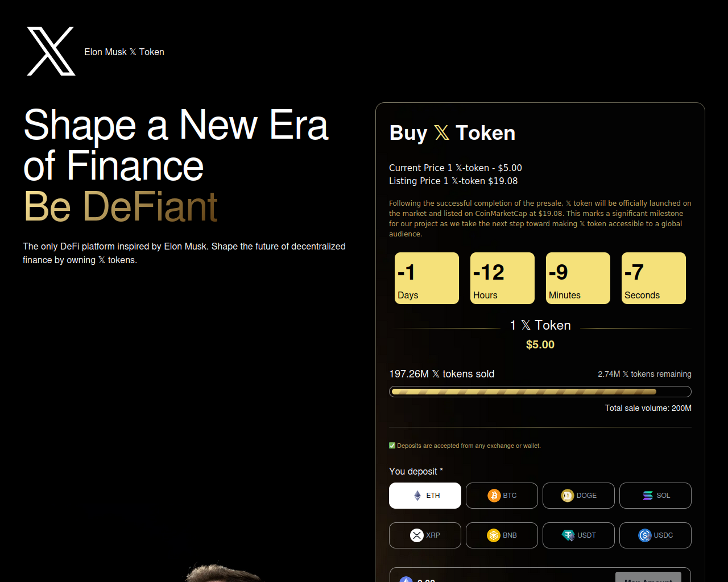The image size is (728, 582).
Task: Click the Elon Musk X Token header text
Action: click(124, 52)
